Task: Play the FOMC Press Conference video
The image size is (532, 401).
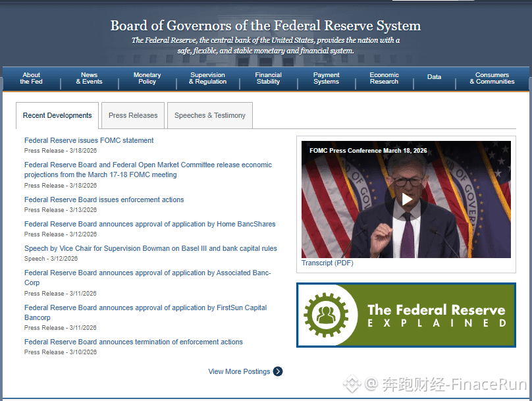Action: (406, 200)
